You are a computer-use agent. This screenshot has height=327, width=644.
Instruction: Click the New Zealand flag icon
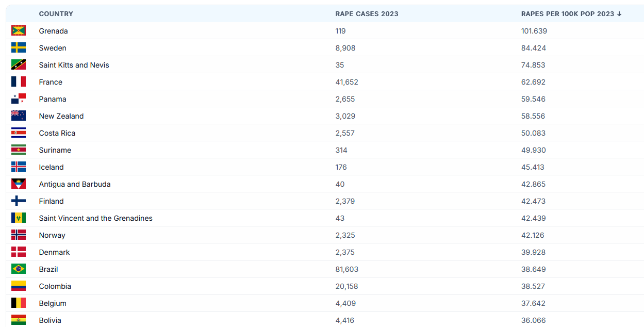(19, 116)
